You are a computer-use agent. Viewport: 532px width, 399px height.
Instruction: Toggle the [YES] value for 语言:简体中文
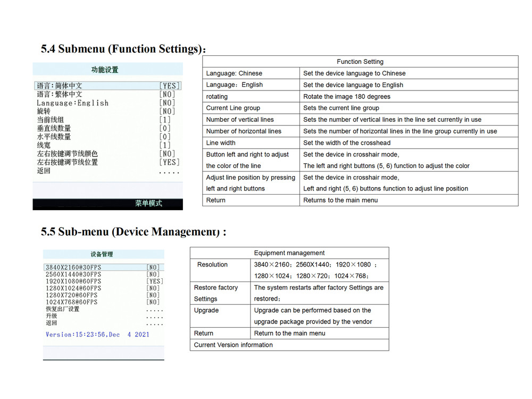(169, 86)
